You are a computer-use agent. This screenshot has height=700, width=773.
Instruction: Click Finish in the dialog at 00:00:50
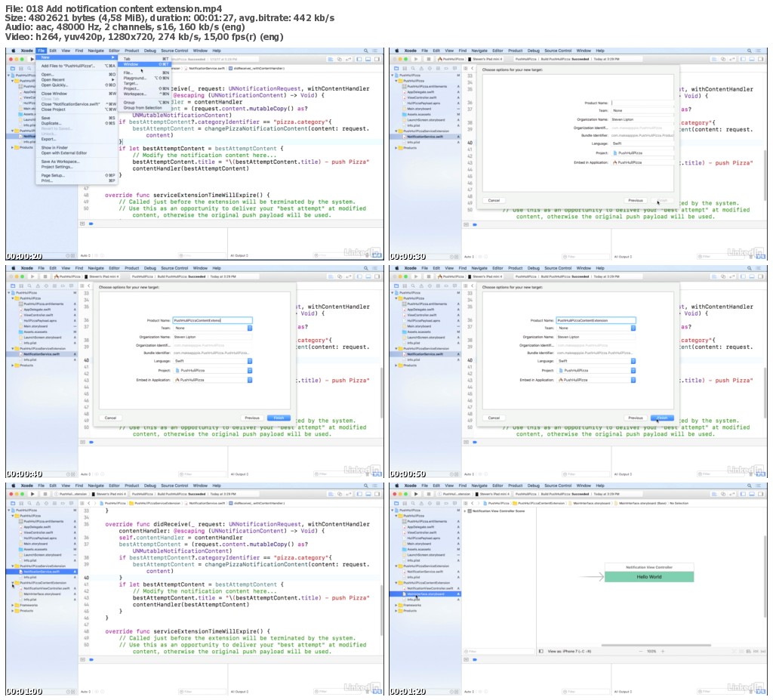coord(661,418)
